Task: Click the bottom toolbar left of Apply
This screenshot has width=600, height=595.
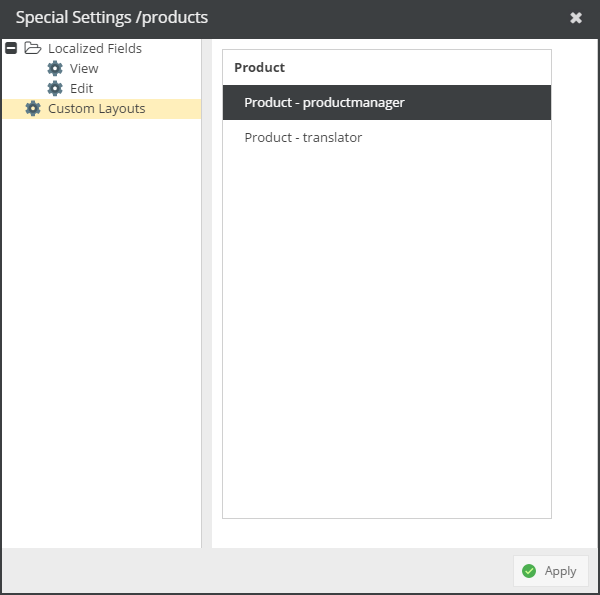Action: [x=250, y=571]
